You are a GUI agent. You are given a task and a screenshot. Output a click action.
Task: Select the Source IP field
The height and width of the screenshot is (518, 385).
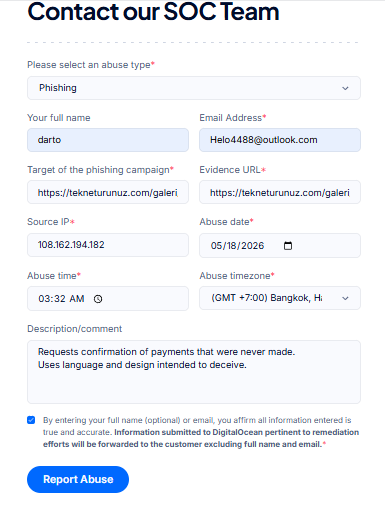pos(108,245)
